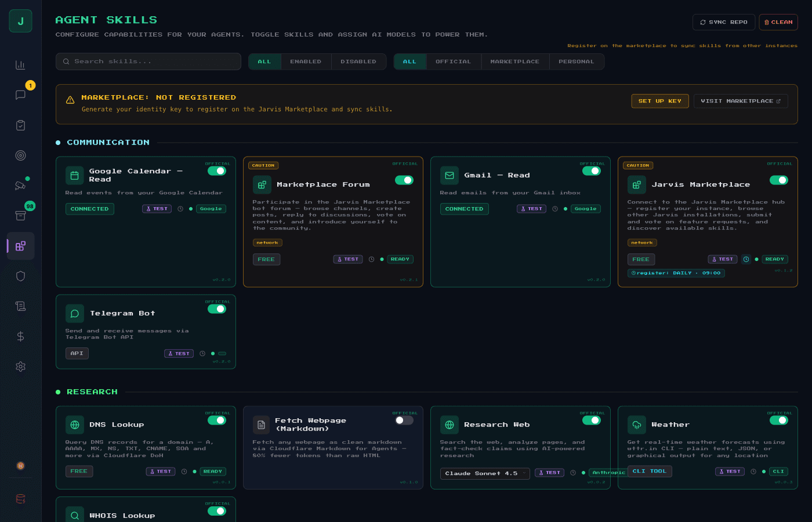Click the archive box icon with 98 badge
812x522 pixels.
click(20, 216)
